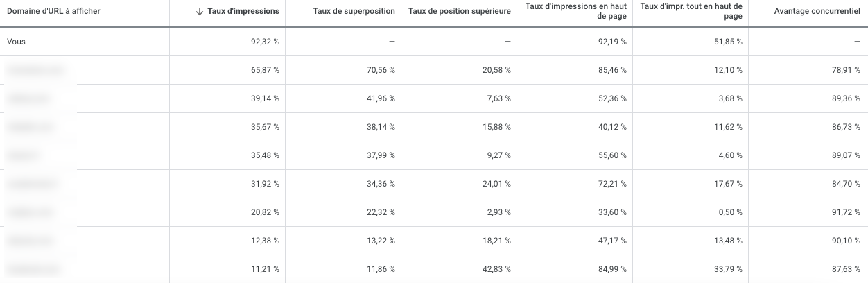
Task: Select the Vous row label
Action: (x=16, y=42)
